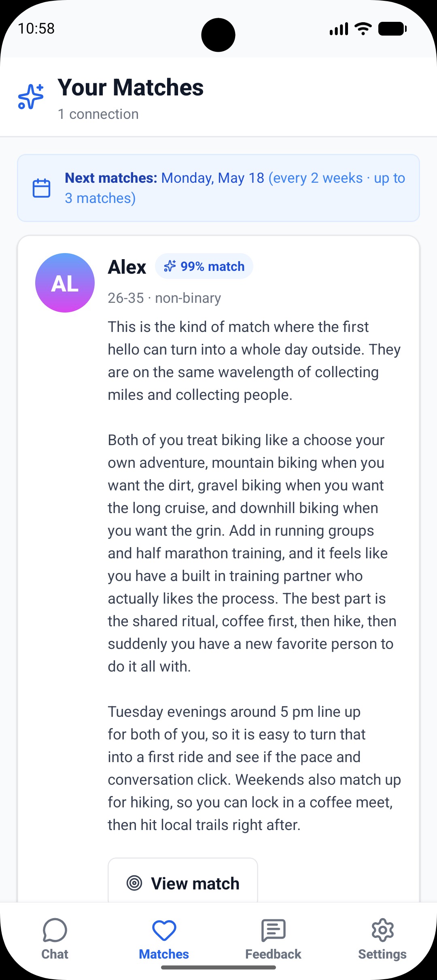Select the Matches heart icon
437x980 pixels.
[x=164, y=930]
